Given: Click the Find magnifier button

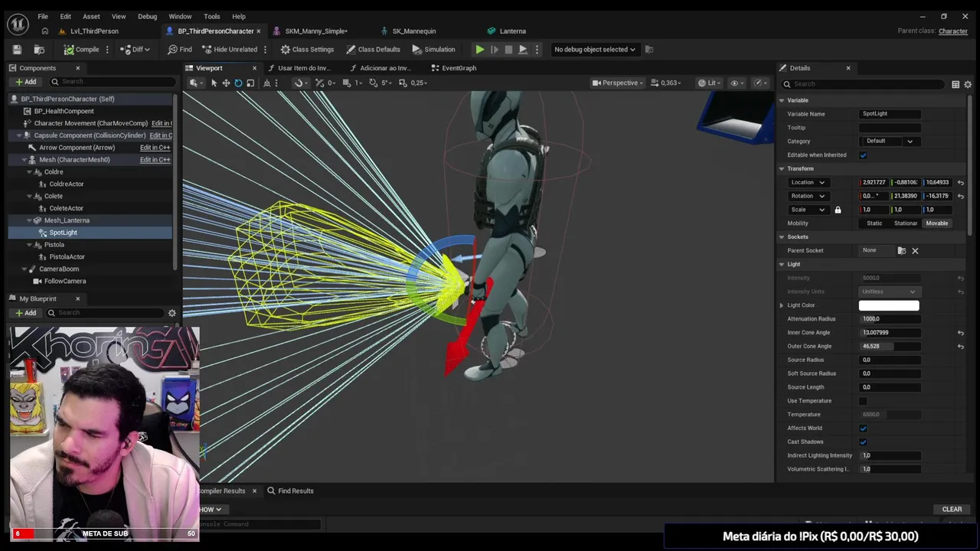Looking at the screenshot, I should (178, 49).
